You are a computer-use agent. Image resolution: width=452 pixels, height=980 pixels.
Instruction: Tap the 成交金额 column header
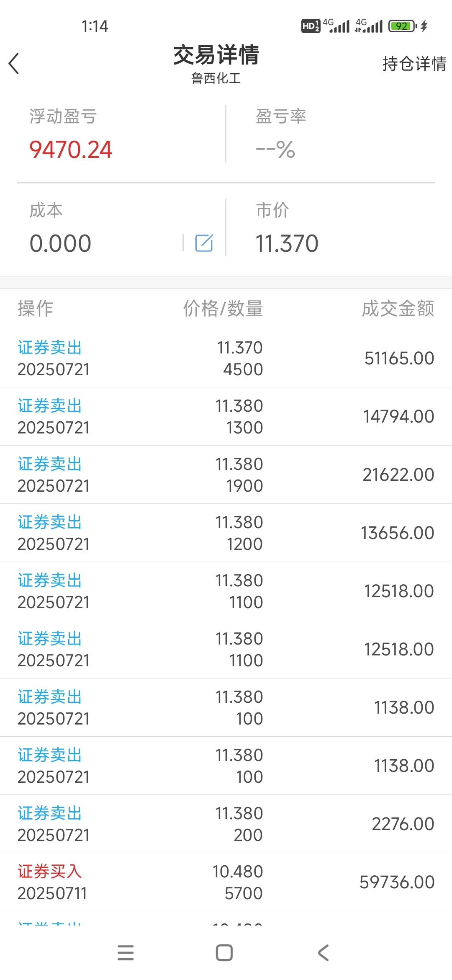click(x=398, y=309)
